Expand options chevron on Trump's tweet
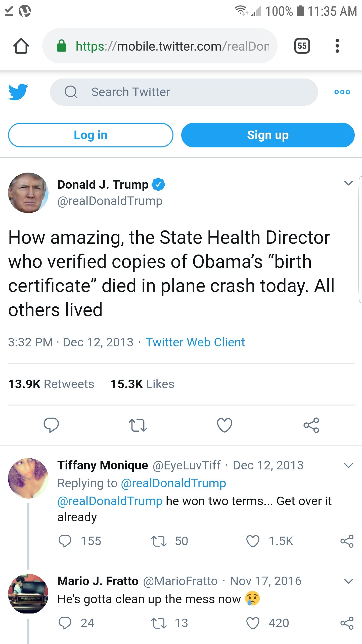The height and width of the screenshot is (644, 362). pos(348,183)
